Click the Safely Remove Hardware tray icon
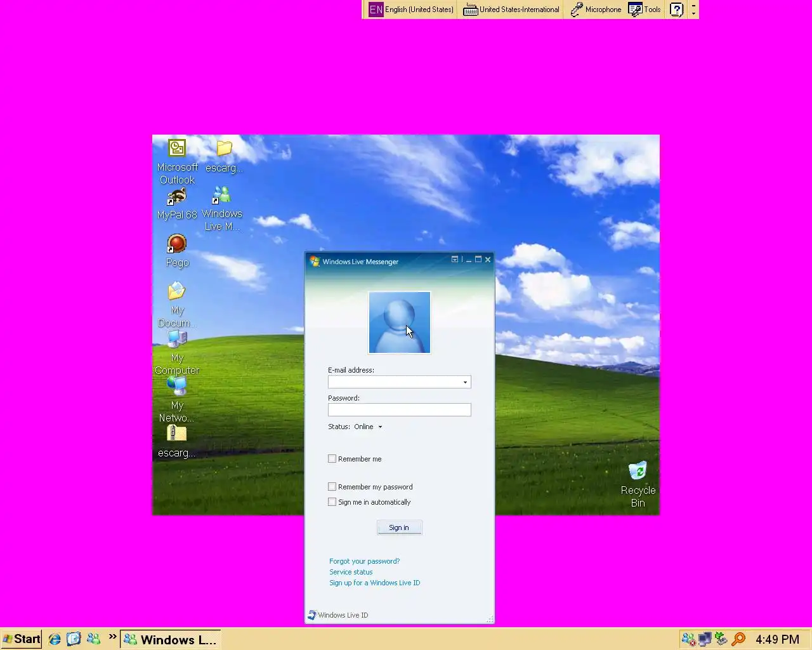The height and width of the screenshot is (650, 812). point(721,639)
